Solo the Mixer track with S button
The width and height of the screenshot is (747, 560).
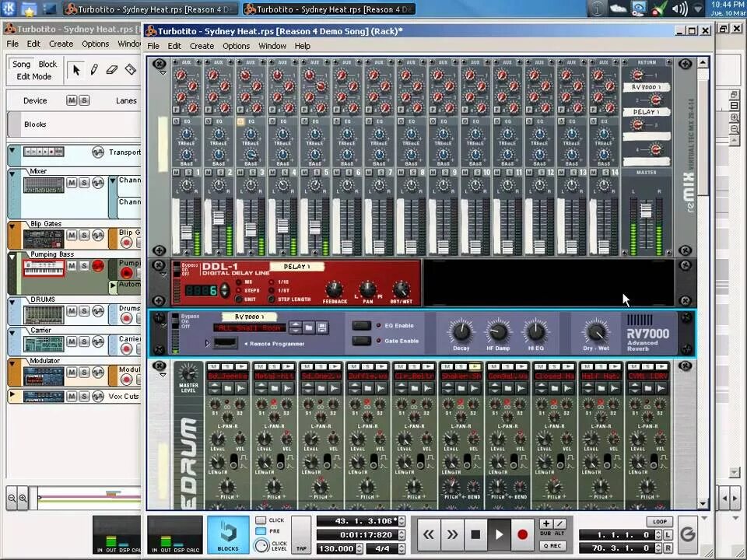(84, 183)
